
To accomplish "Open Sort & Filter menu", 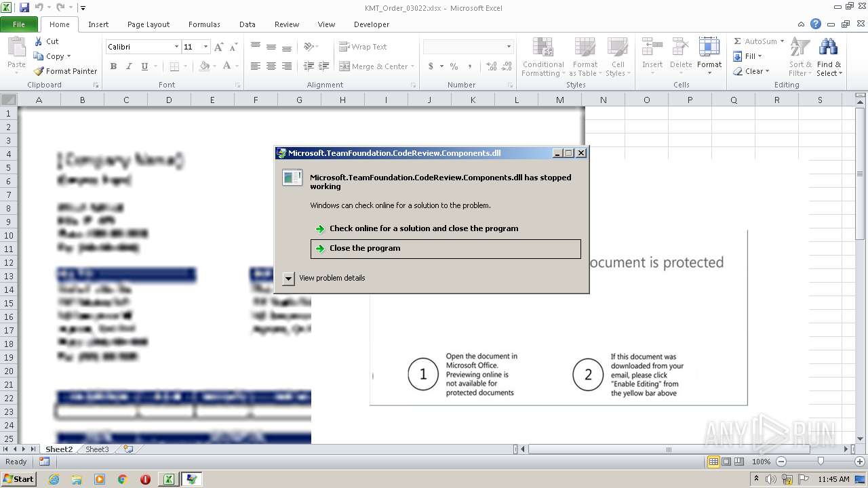I will 800,57.
